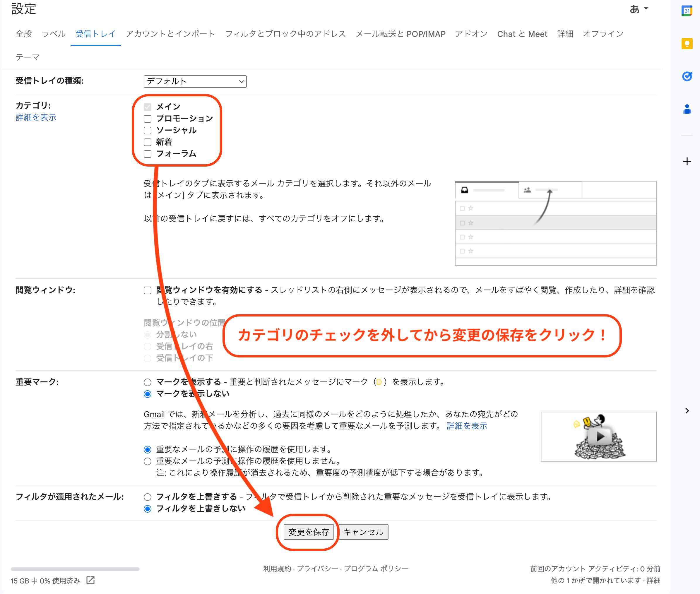Enable the 閲覧ウィンドウ checkbox
The height and width of the screenshot is (594, 700).
pyautogui.click(x=148, y=290)
